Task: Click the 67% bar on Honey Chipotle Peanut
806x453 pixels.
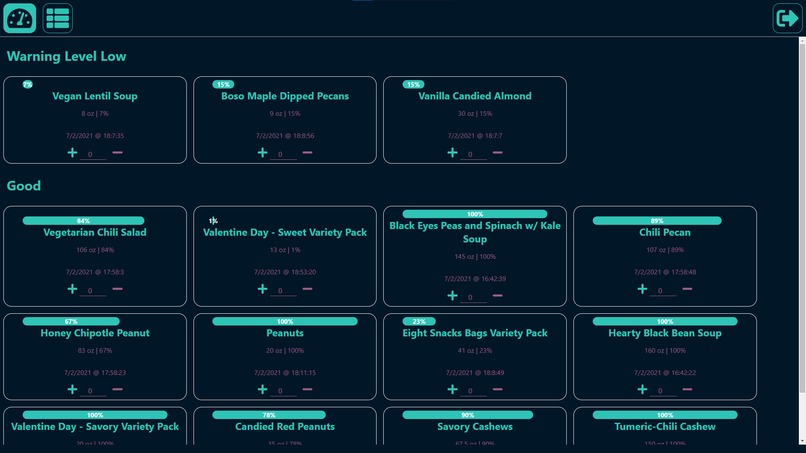Action: (x=71, y=321)
